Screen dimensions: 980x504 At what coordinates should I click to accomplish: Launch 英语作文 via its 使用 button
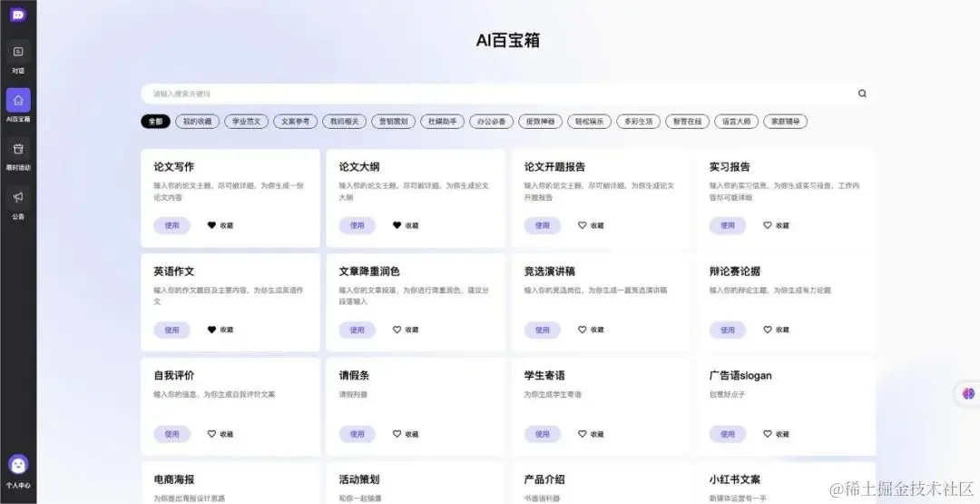(171, 330)
